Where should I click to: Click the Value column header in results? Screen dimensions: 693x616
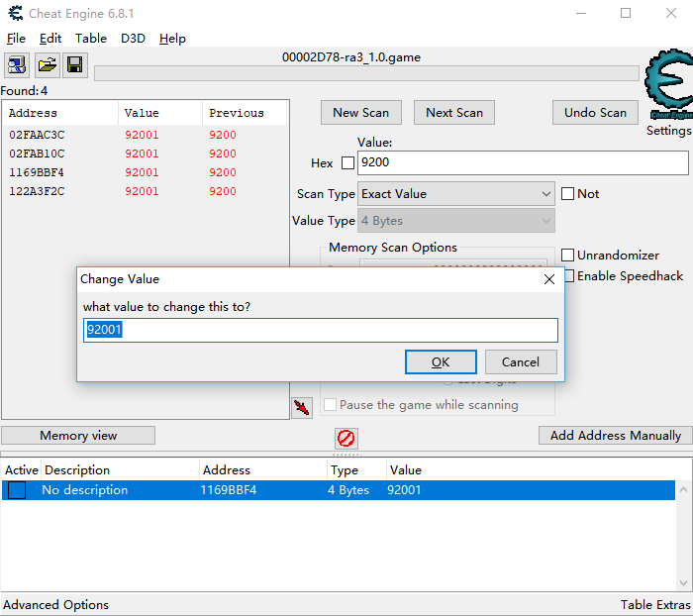160,113
